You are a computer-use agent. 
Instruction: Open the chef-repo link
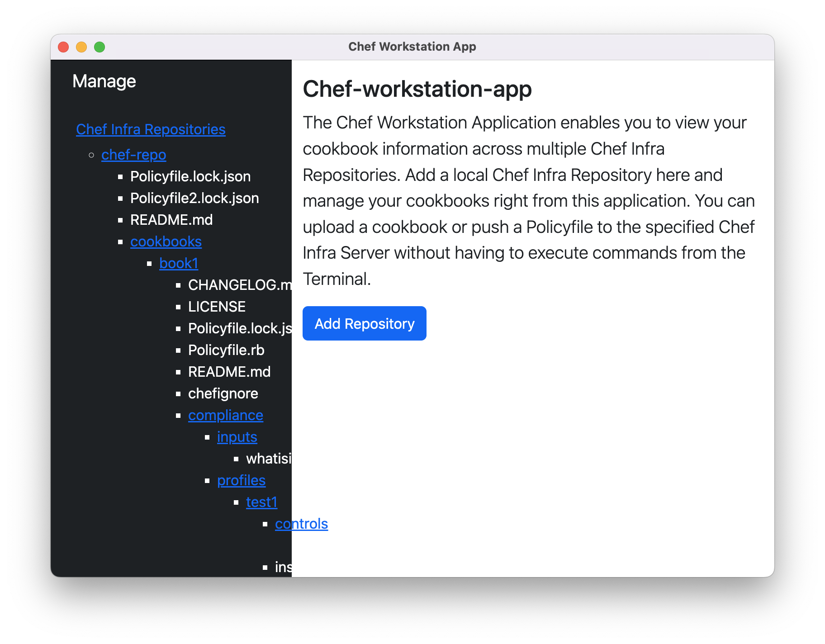(x=134, y=155)
